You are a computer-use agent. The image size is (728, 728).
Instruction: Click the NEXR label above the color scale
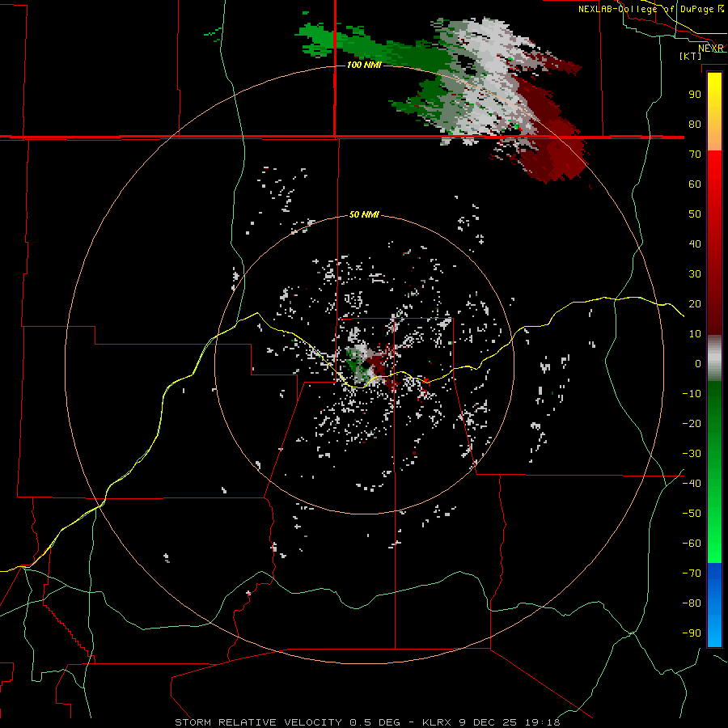point(711,49)
